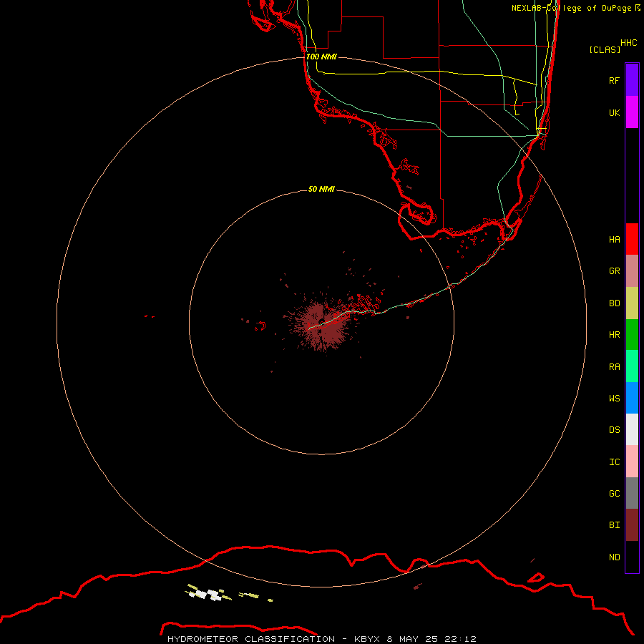Click the 100 NMI range ring label

(x=321, y=57)
